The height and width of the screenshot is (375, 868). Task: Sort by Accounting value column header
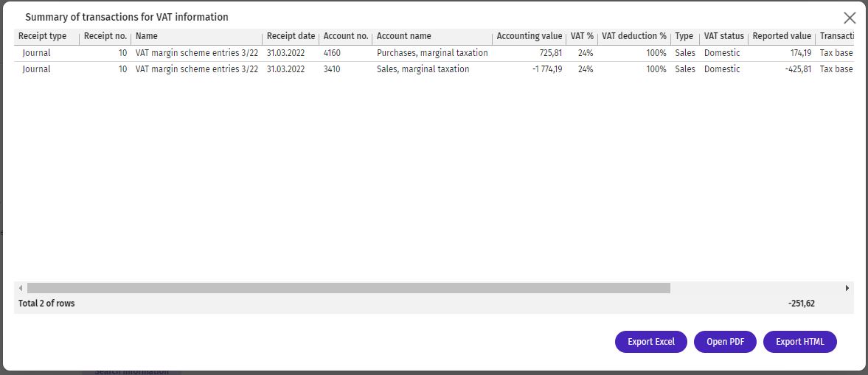point(530,36)
